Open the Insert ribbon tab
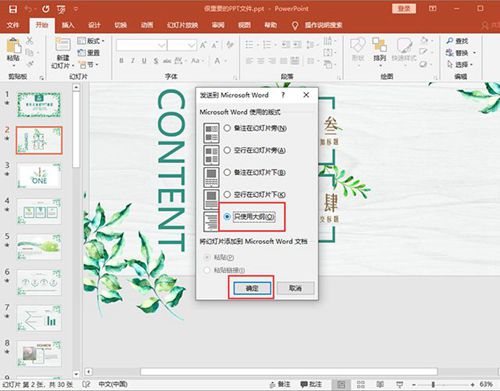Viewport: 500px width, 391px height. click(68, 25)
